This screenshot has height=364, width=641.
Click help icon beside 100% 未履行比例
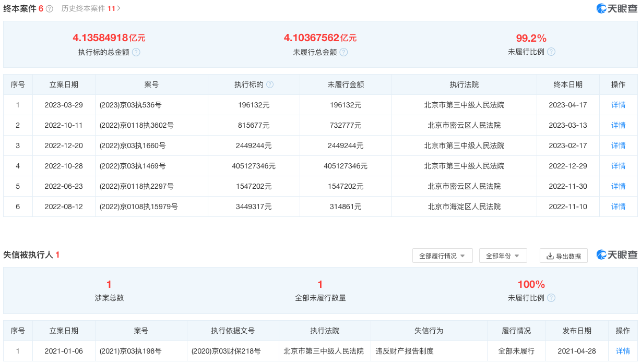[x=551, y=298]
